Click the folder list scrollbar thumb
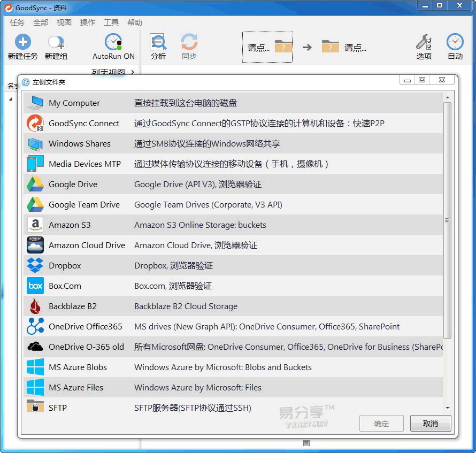The height and width of the screenshot is (453, 476). (x=447, y=220)
